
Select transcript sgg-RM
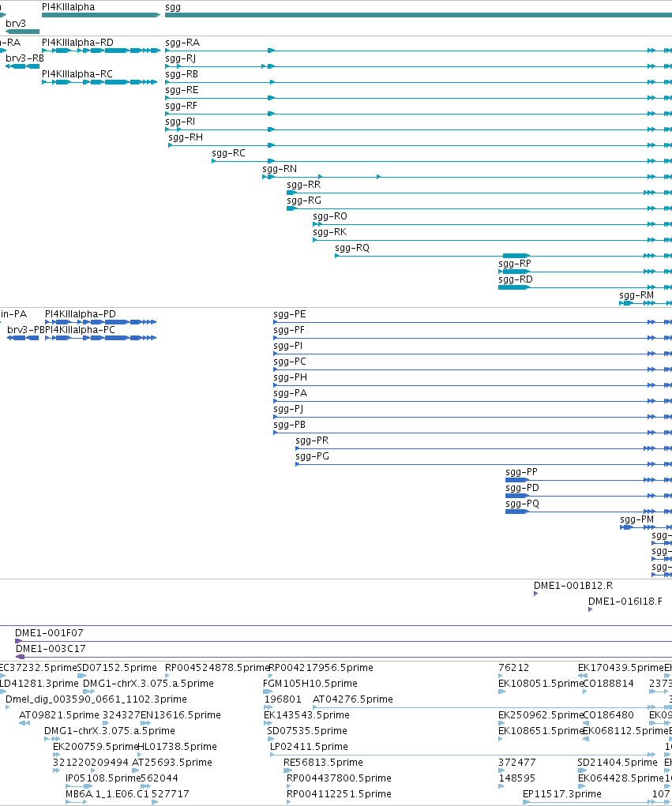tap(645, 303)
